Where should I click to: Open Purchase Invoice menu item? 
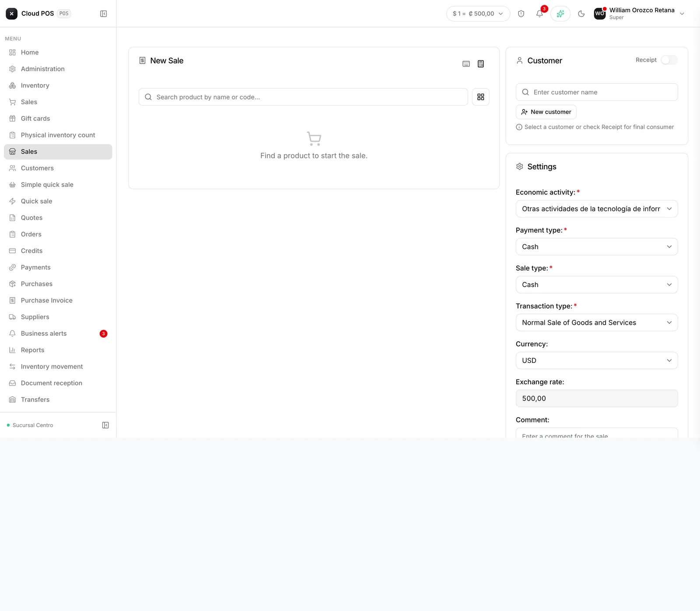click(58, 301)
